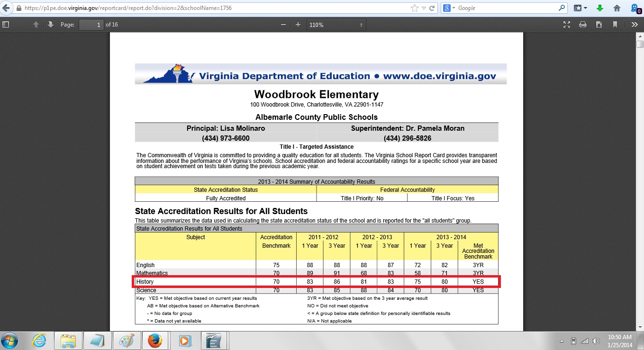Open Paint from the taskbar
Image resolution: width=644 pixels, height=350 pixels.
pyautogui.click(x=126, y=340)
